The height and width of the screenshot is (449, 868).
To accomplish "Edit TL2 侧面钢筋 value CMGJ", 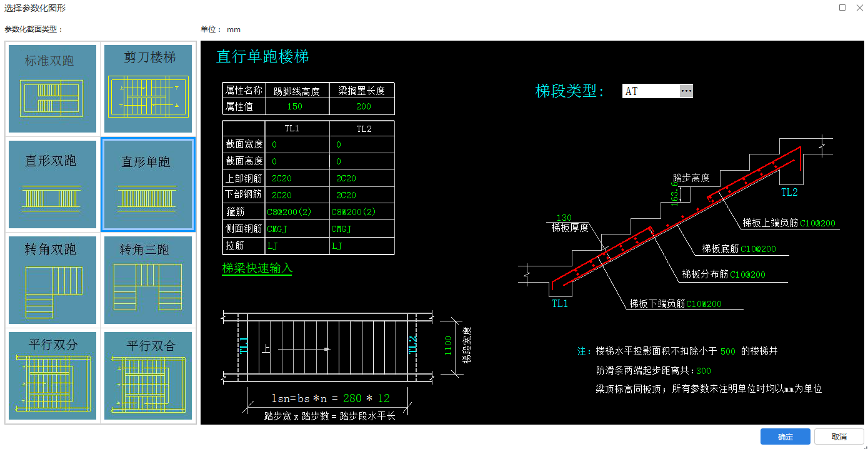I will click(341, 229).
